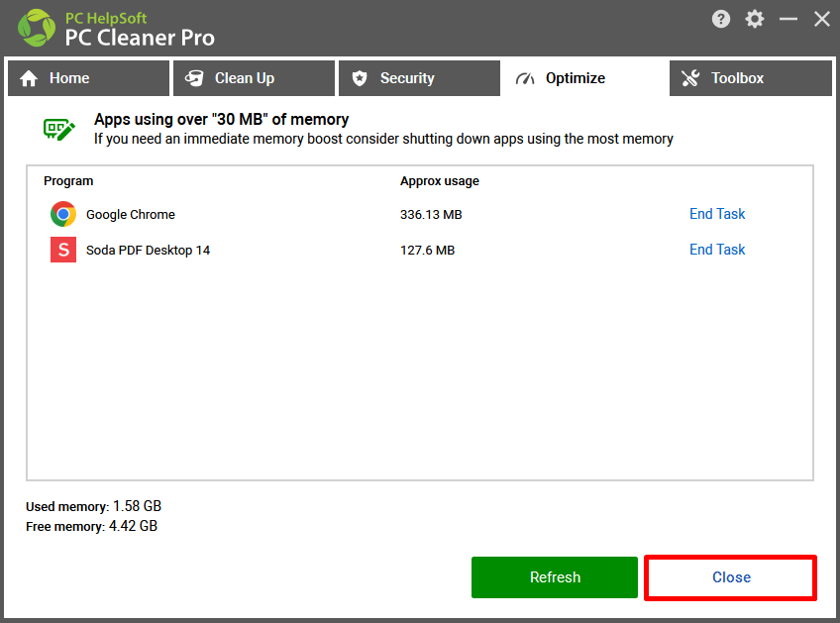Open the Clean Up tab
The width and height of the screenshot is (840, 623).
(254, 78)
